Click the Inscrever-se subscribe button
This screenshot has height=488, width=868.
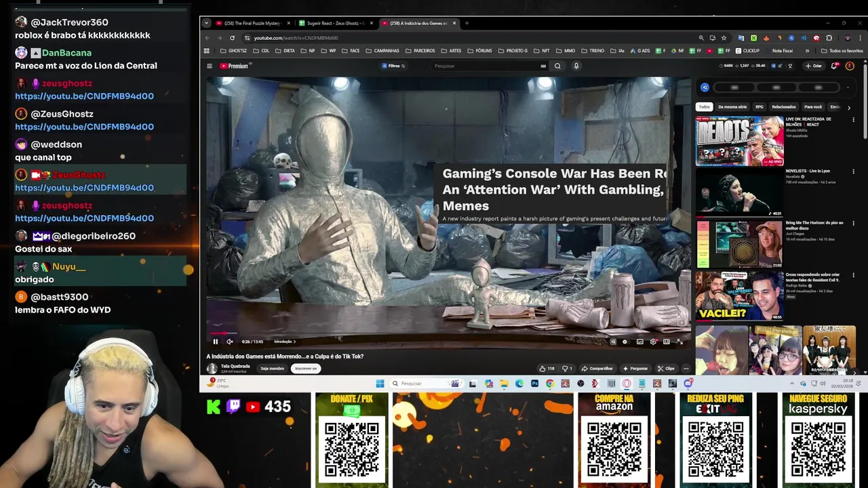(306, 369)
